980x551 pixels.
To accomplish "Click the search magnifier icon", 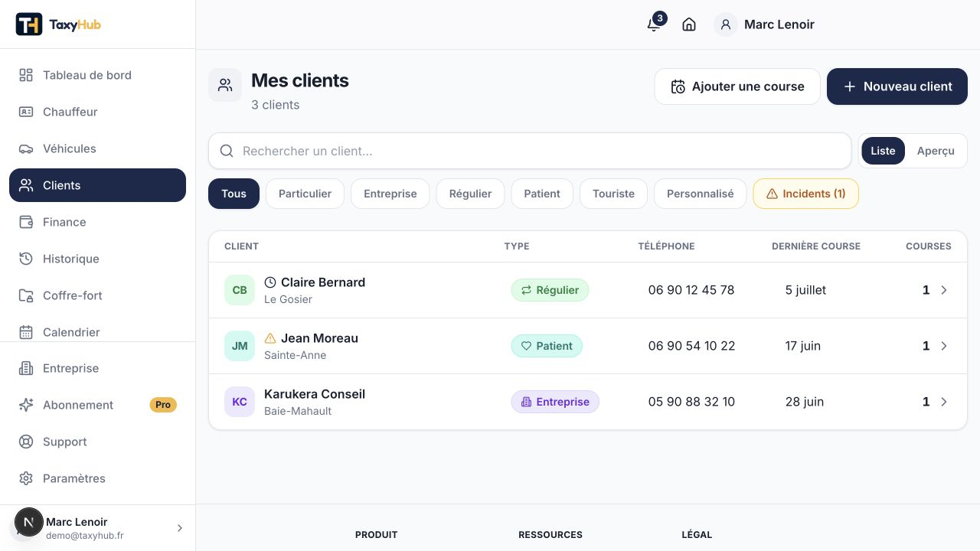I will [x=227, y=151].
